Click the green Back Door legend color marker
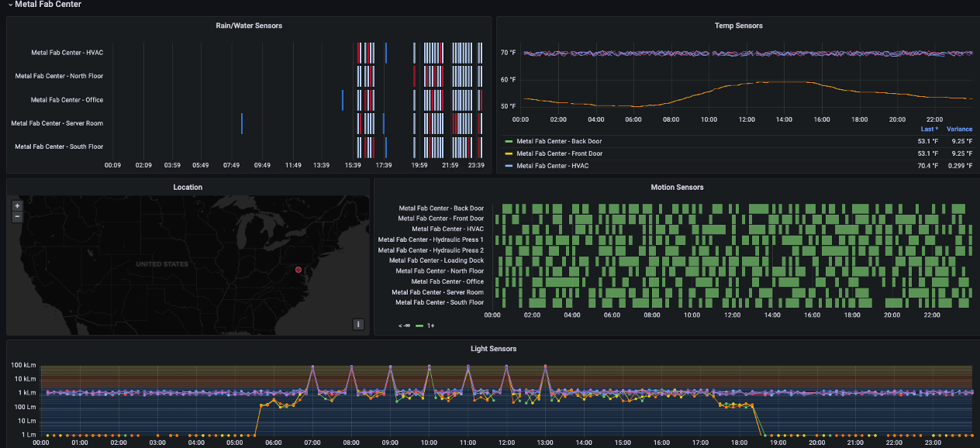The width and height of the screenshot is (980, 448). click(x=509, y=141)
